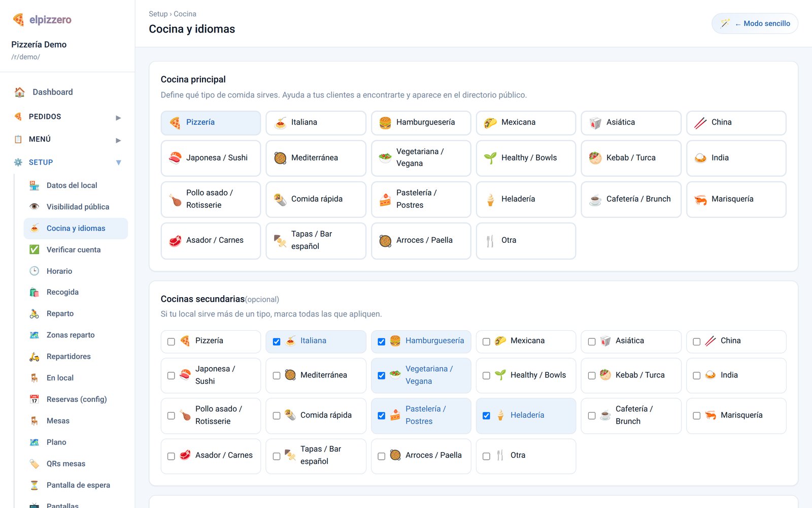The width and height of the screenshot is (812, 508).
Task: Click the Pizzería Demo restaurant name
Action: click(x=39, y=45)
